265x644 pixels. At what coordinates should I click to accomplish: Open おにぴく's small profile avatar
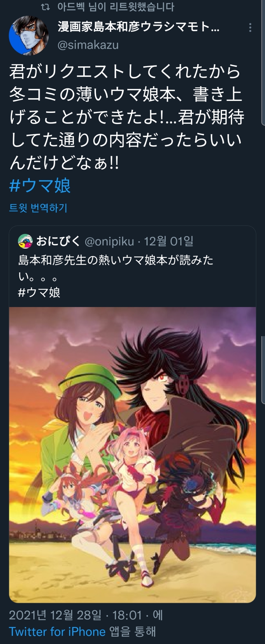[25, 241]
